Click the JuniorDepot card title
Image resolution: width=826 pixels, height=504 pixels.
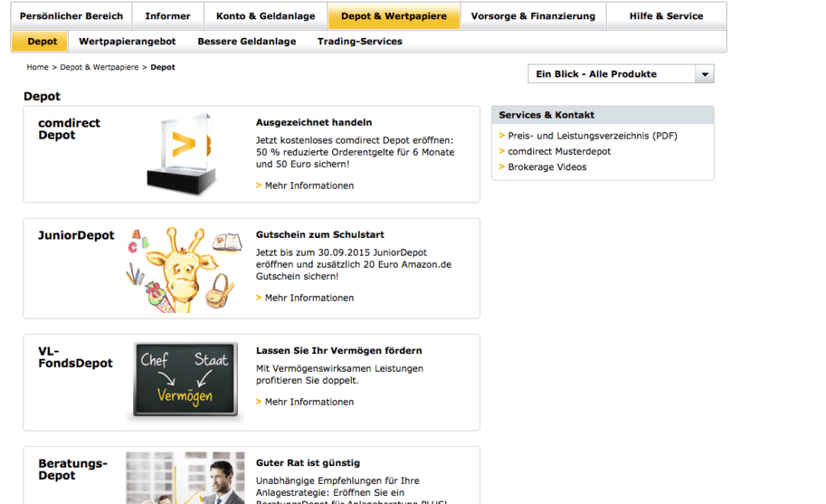[76, 235]
